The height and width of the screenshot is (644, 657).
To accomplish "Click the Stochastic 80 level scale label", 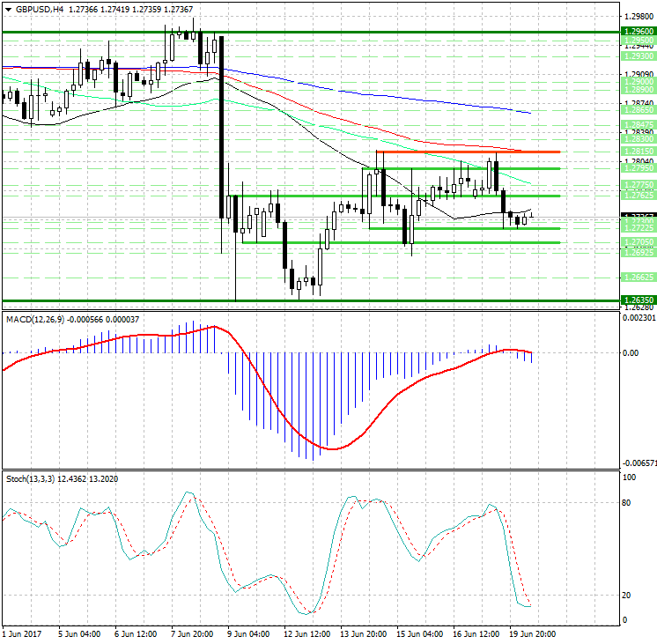I will [x=629, y=503].
